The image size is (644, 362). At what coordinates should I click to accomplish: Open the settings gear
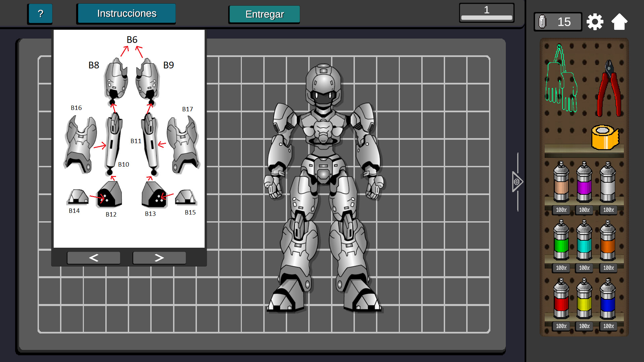[594, 21]
